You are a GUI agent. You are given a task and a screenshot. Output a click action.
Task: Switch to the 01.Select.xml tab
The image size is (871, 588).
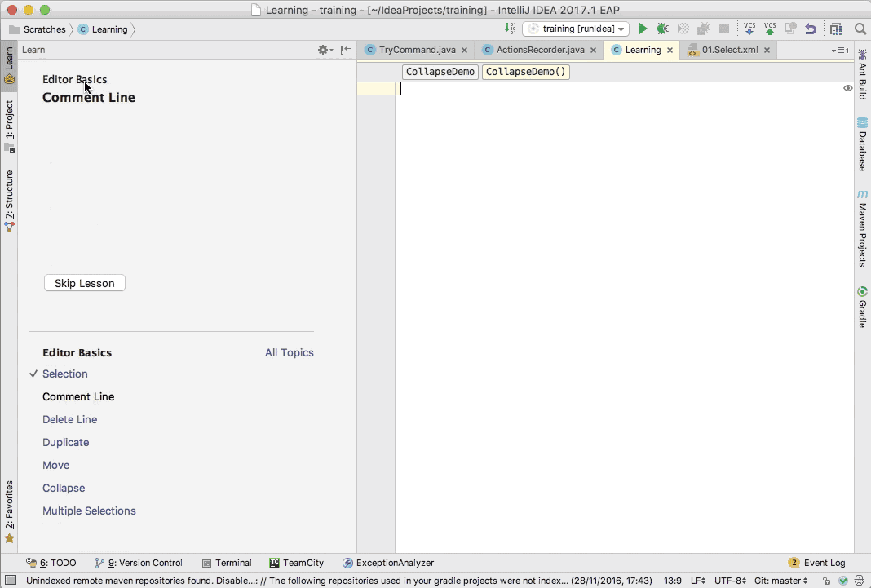coord(729,50)
